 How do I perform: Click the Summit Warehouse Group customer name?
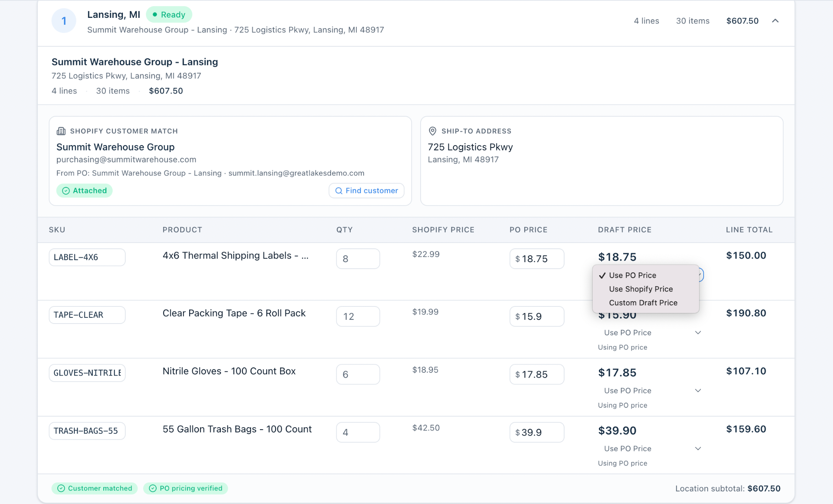coord(116,147)
